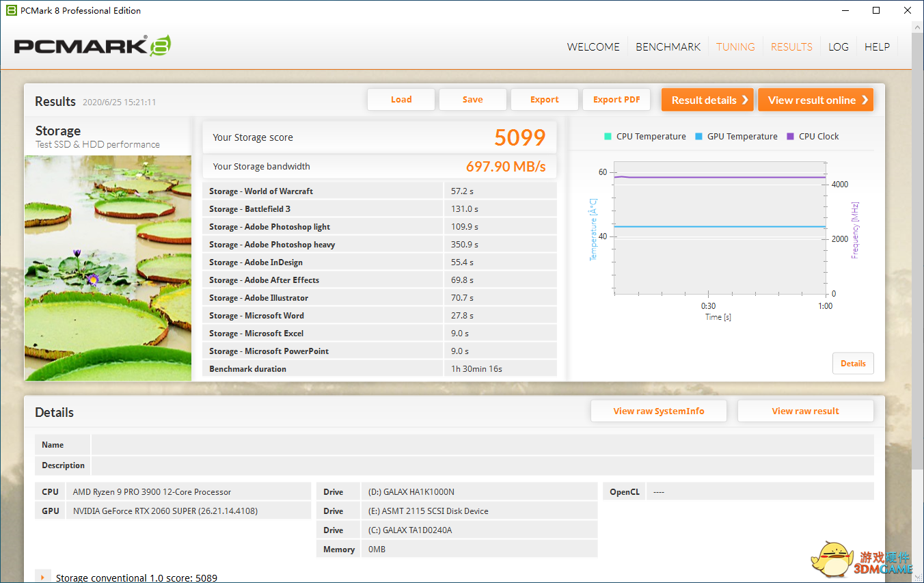The height and width of the screenshot is (583, 924).
Task: Select the RESULTS tab
Action: (791, 46)
